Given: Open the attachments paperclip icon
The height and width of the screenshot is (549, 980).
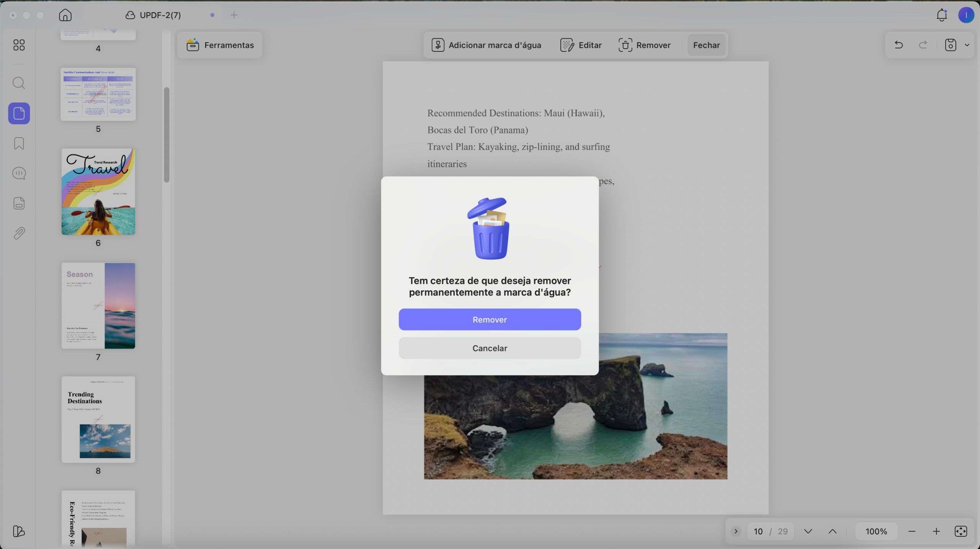Looking at the screenshot, I should (x=19, y=233).
